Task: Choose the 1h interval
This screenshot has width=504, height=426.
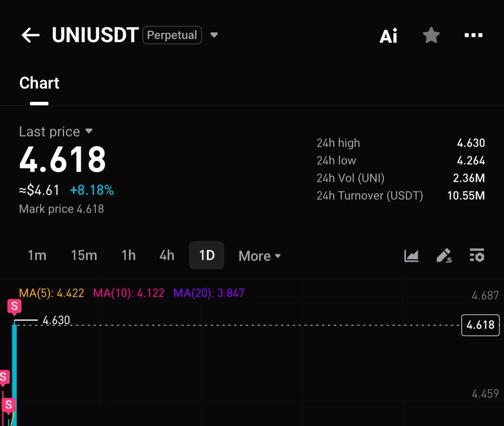Action: [x=128, y=255]
